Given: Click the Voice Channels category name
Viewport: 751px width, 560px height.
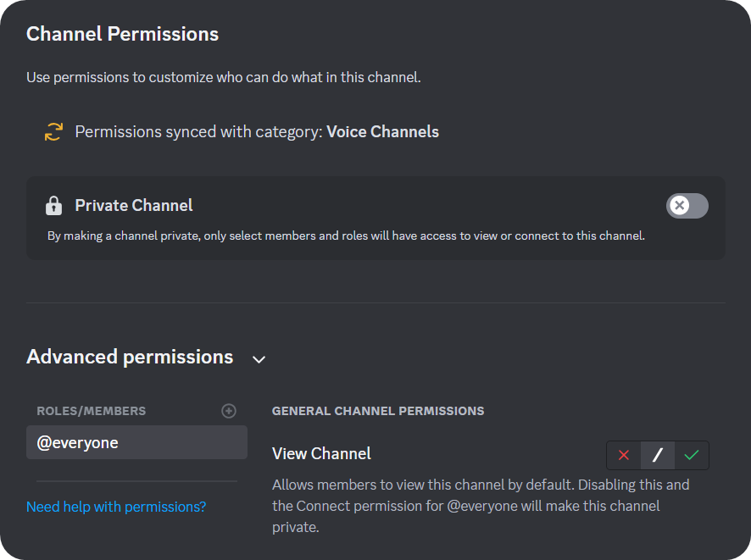Looking at the screenshot, I should click(x=382, y=131).
